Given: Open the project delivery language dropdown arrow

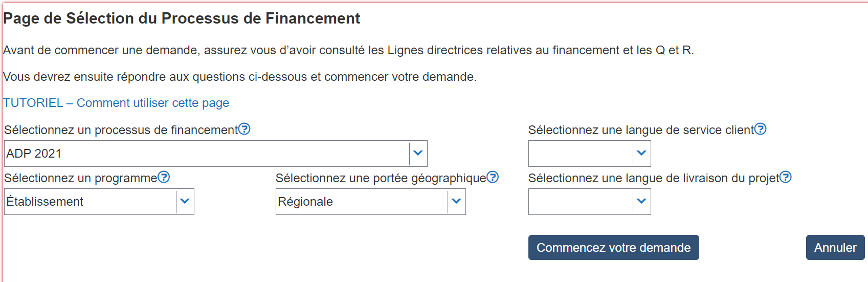Looking at the screenshot, I should click(x=641, y=201).
